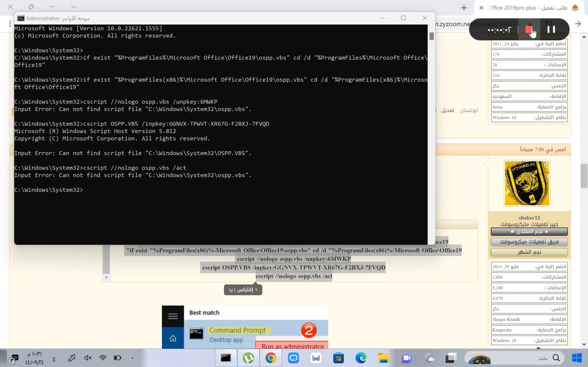Select the Office 2019pro plus browser tab
This screenshot has width=588, height=367.
click(530, 8)
